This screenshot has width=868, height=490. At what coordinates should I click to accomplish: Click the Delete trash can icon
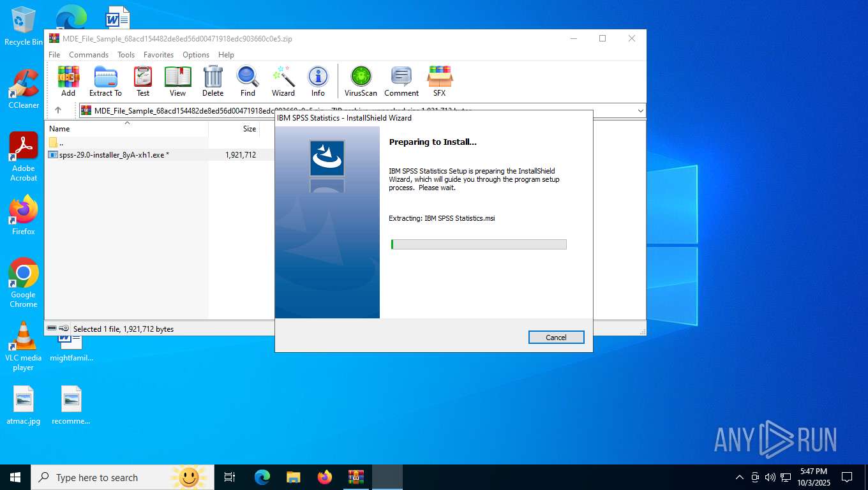213,81
